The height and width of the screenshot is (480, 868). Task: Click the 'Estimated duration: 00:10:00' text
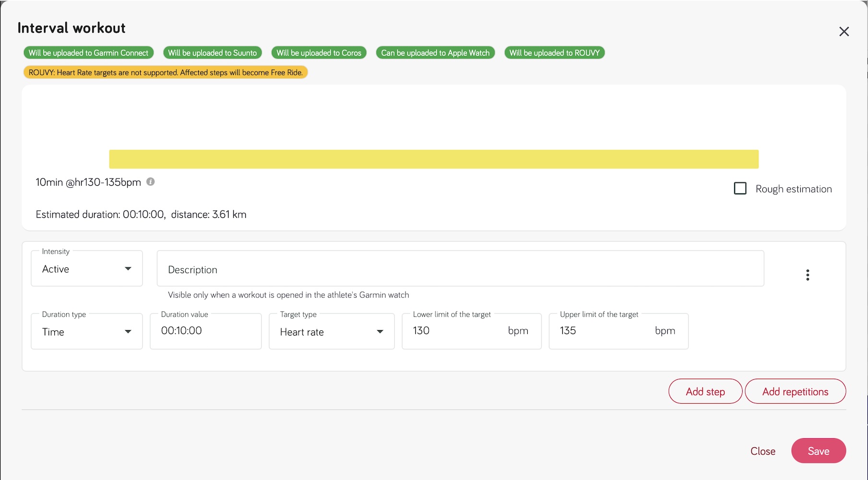101,215
